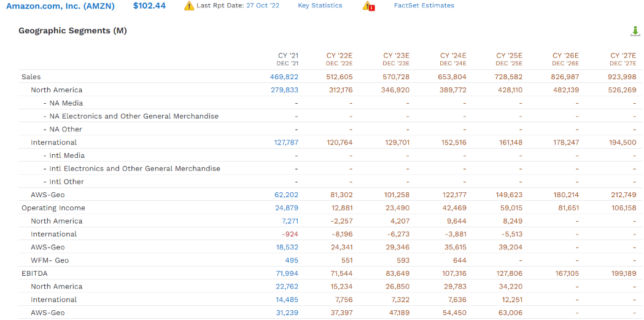Viewport: 644px width, 320px height.
Task: Click AWS-Geo EBITDA value 31,239
Action: click(x=287, y=313)
